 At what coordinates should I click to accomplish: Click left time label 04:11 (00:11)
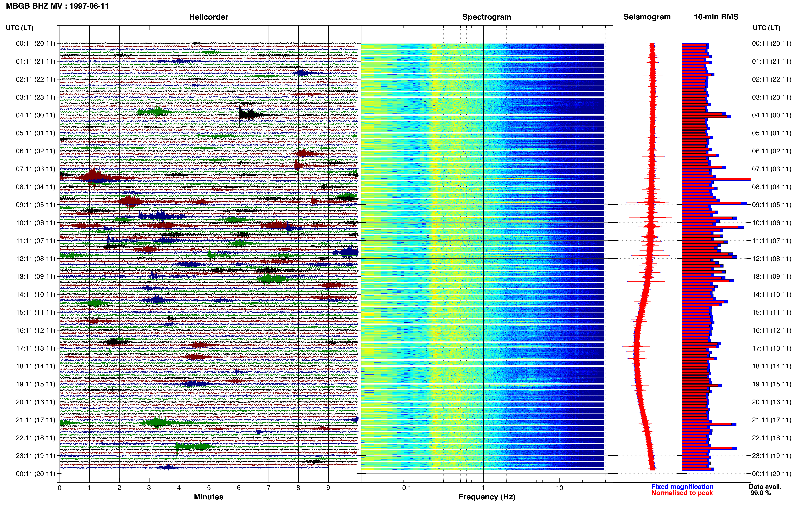tap(35, 115)
